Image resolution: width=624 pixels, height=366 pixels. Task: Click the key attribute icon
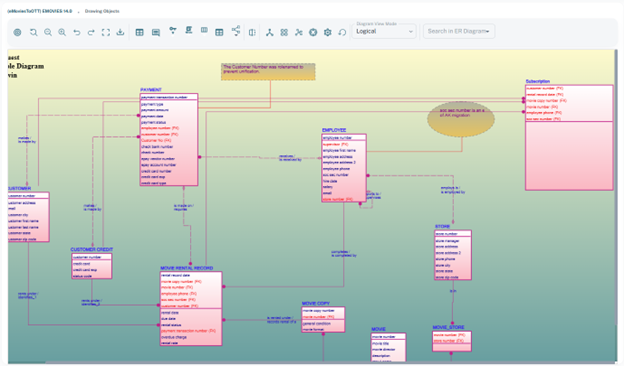(x=173, y=31)
